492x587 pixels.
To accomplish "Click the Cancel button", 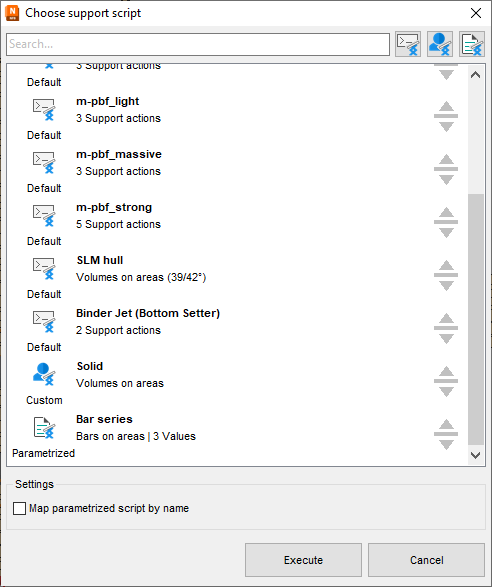I will click(426, 560).
